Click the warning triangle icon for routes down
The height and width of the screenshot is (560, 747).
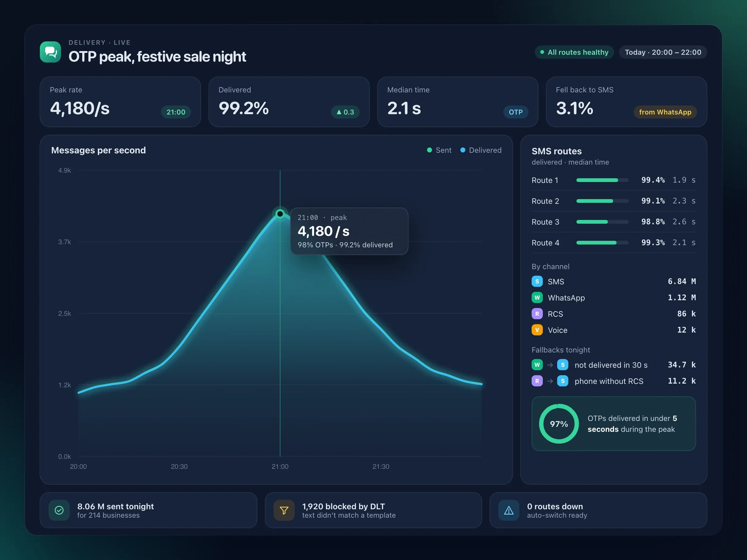click(509, 510)
